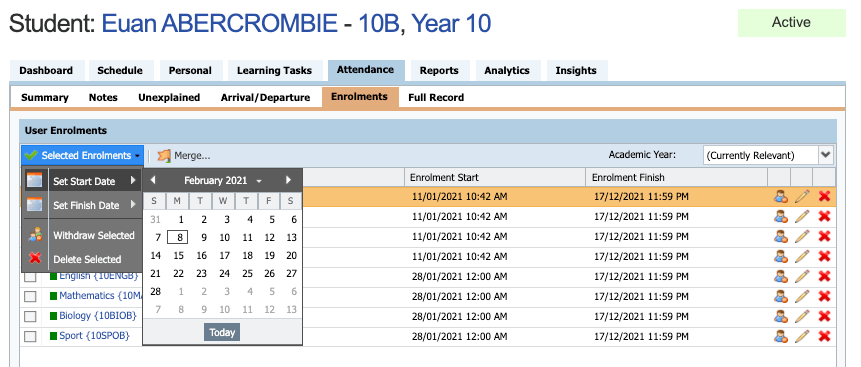
Task: Click the green check icon on Selected Enrolments
Action: 31,155
